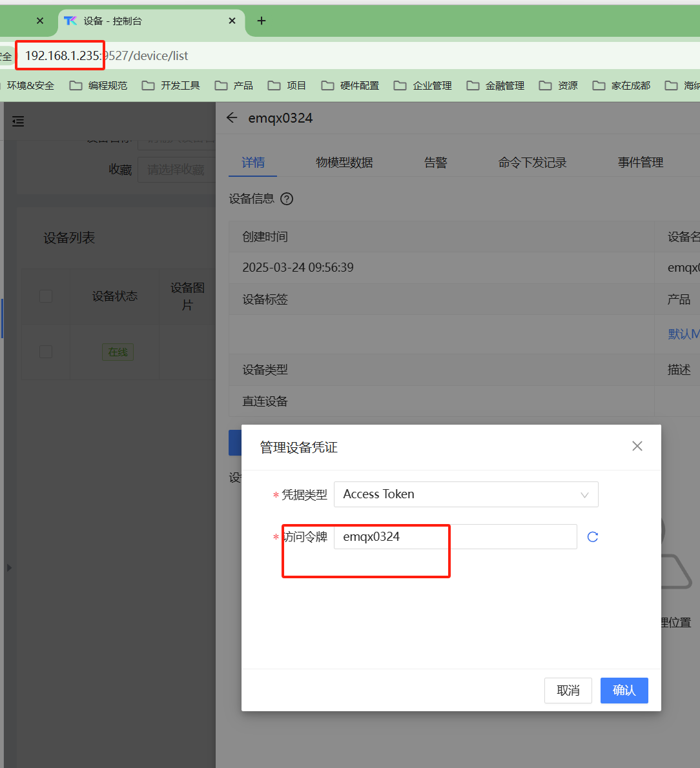This screenshot has width=700, height=768.
Task: Toggle the select-all checkbox in device list header
Action: tap(46, 296)
